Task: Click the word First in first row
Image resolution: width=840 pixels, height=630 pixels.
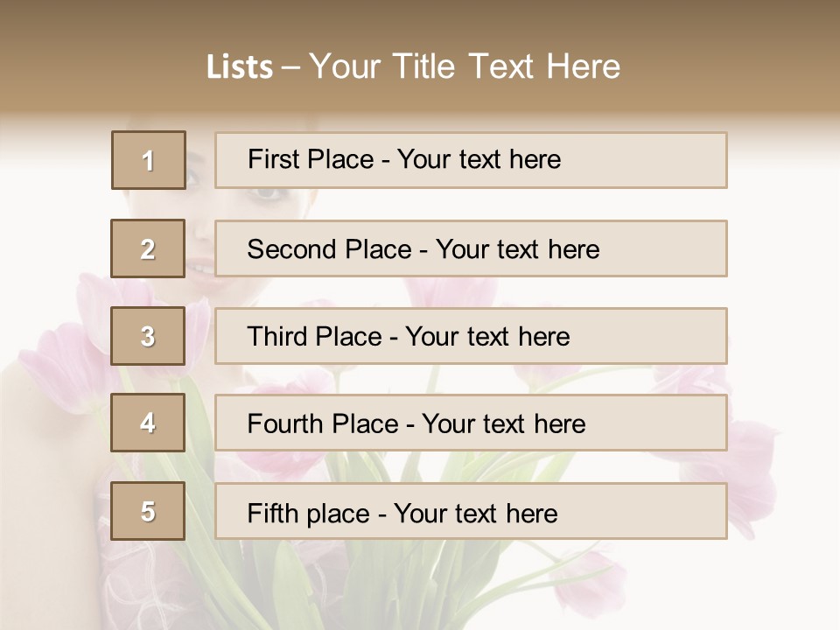Action: coord(269,159)
